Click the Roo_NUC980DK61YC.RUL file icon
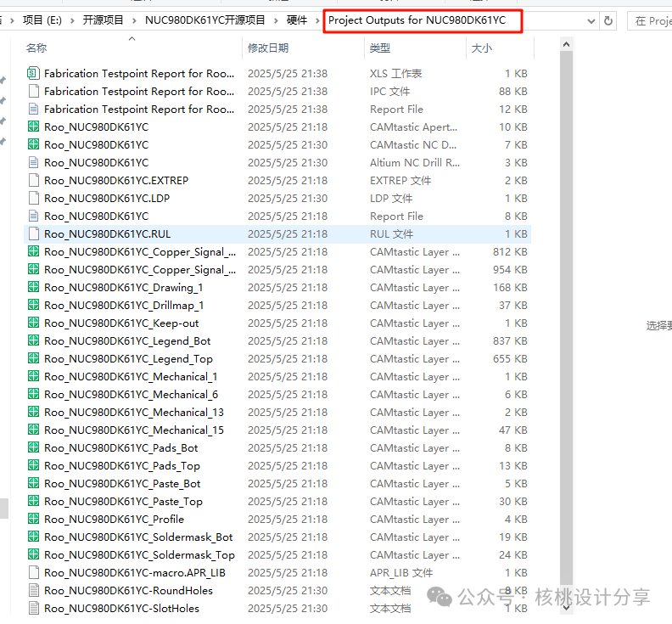This screenshot has height=624, width=672. [x=33, y=233]
